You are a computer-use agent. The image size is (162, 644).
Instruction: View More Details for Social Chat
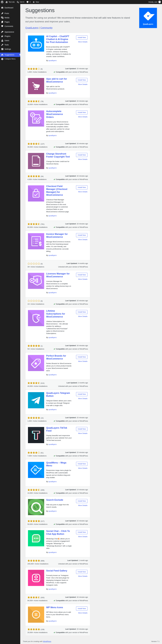point(83,536)
